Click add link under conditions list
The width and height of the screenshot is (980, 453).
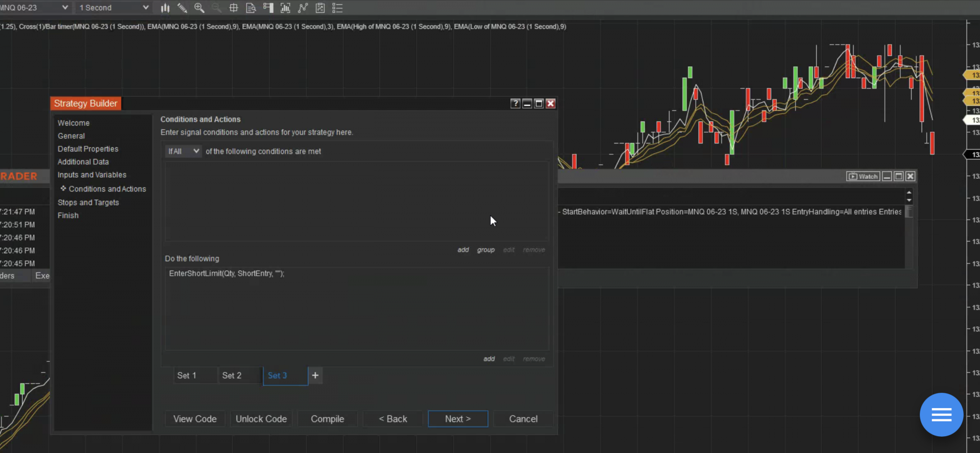tap(463, 250)
